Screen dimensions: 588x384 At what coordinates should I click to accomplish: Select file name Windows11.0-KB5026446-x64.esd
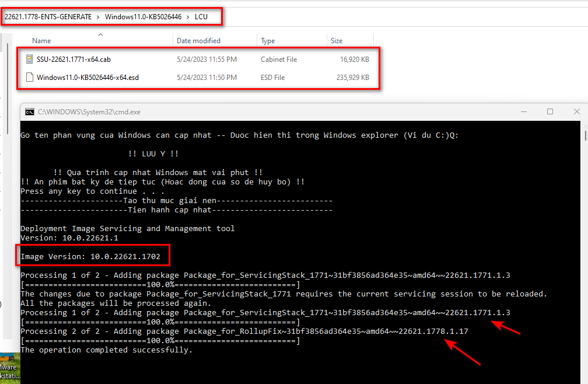pos(87,78)
